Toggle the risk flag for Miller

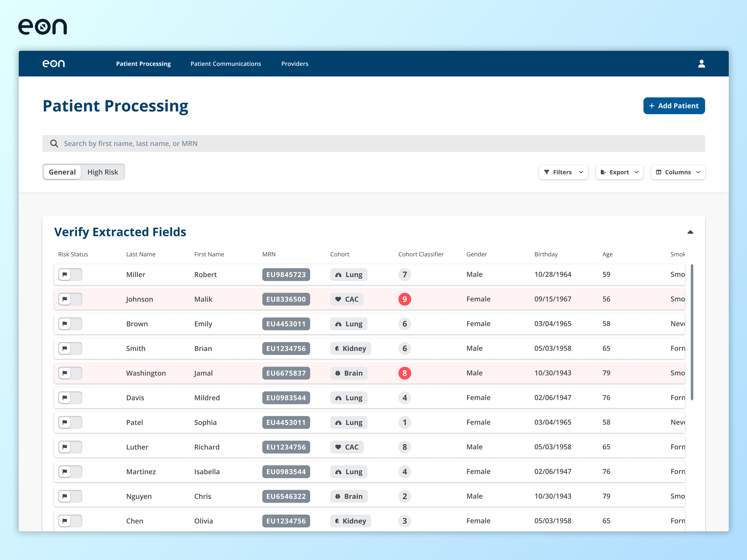tap(70, 274)
